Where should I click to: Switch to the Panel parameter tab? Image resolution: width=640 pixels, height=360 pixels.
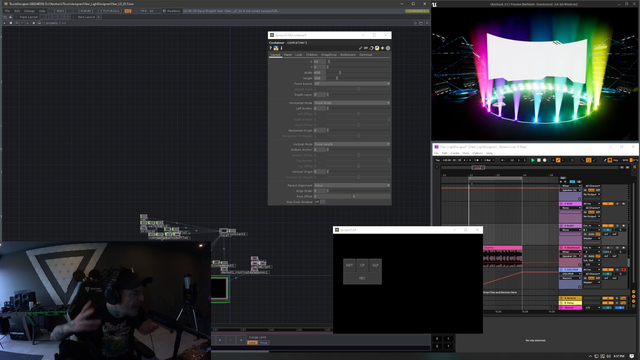pos(288,55)
